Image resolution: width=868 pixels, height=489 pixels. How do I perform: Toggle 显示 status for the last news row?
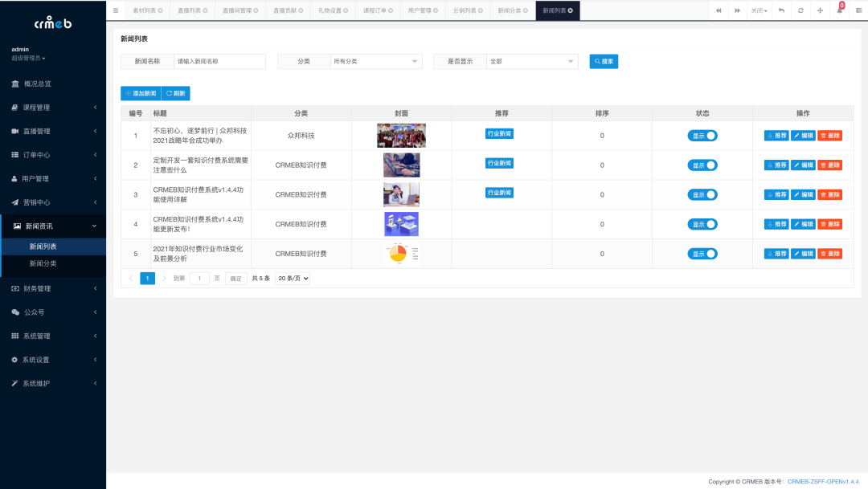(702, 253)
